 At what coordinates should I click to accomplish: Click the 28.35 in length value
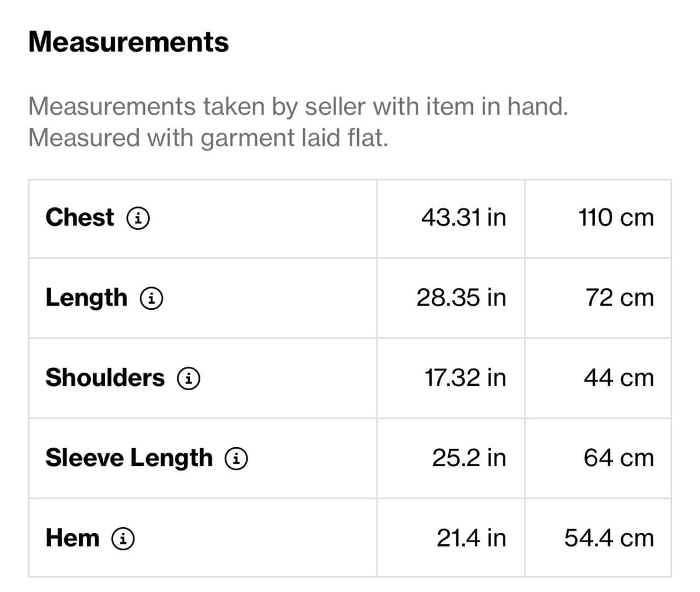coord(461,298)
